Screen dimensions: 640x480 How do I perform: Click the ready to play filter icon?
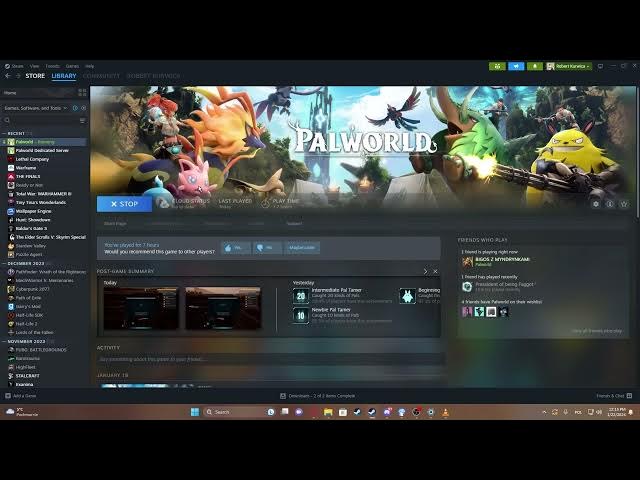83,108
